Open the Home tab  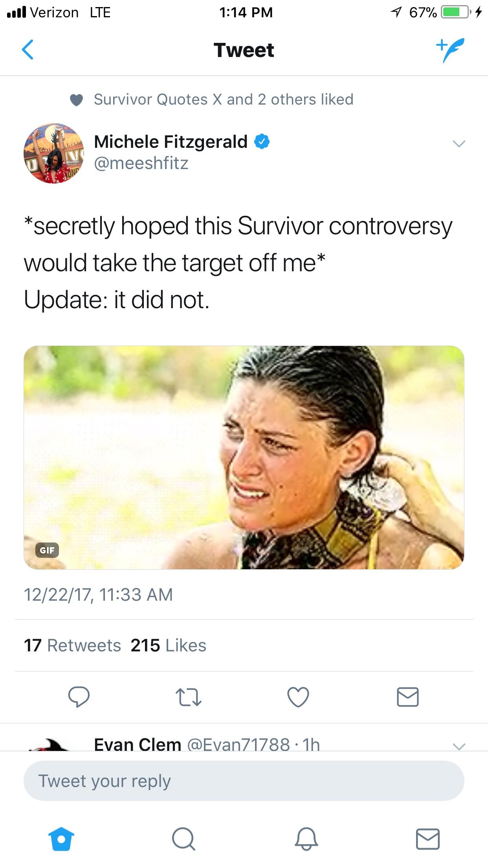(61, 839)
